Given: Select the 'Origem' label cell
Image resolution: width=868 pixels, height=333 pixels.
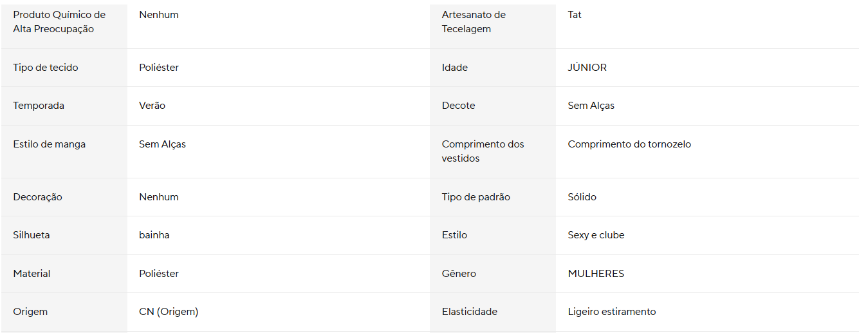Looking at the screenshot, I should pos(30,312).
